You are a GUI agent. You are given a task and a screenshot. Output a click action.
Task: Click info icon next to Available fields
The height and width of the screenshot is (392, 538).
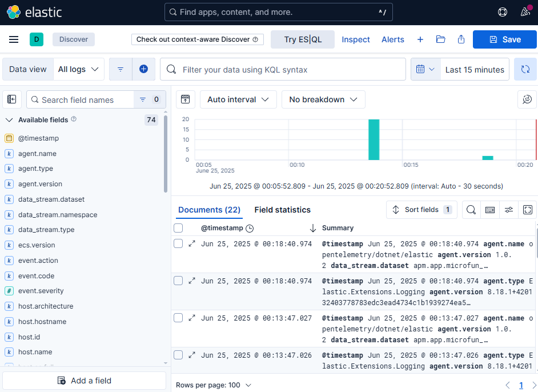(74, 119)
